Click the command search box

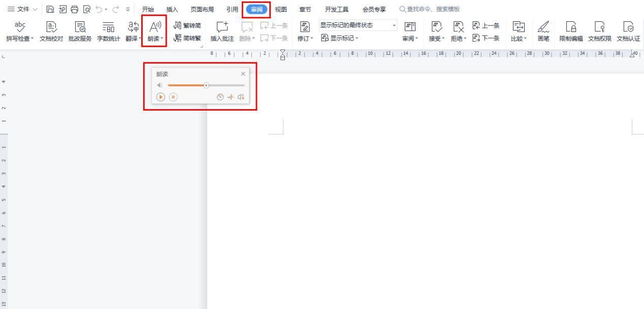(429, 9)
